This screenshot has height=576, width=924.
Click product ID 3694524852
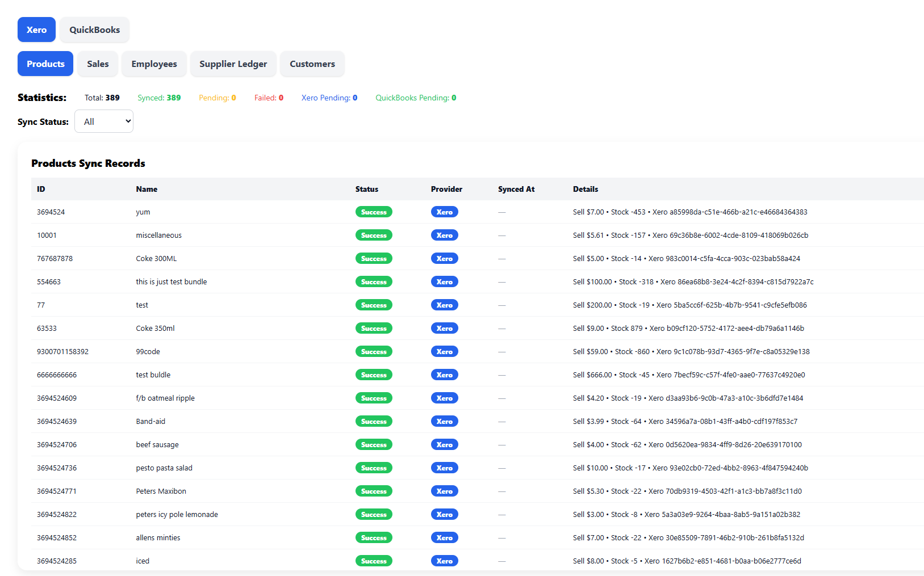coord(57,537)
